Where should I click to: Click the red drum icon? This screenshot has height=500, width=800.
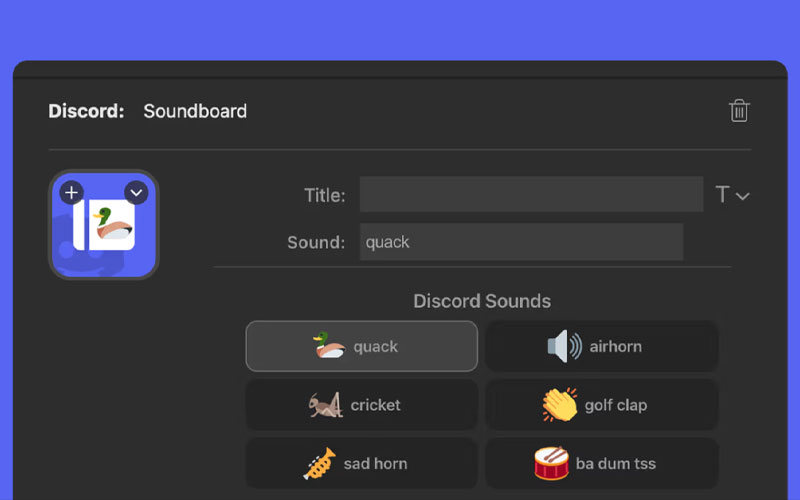click(552, 463)
